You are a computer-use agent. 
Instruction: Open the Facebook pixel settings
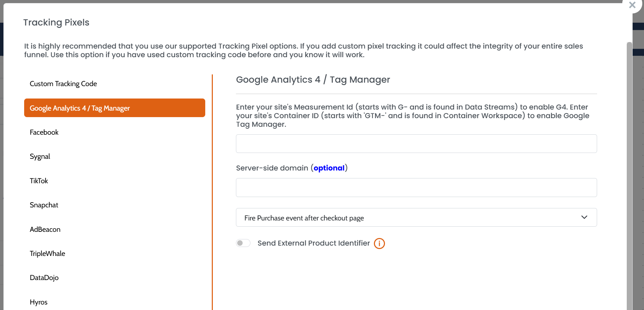coord(44,132)
